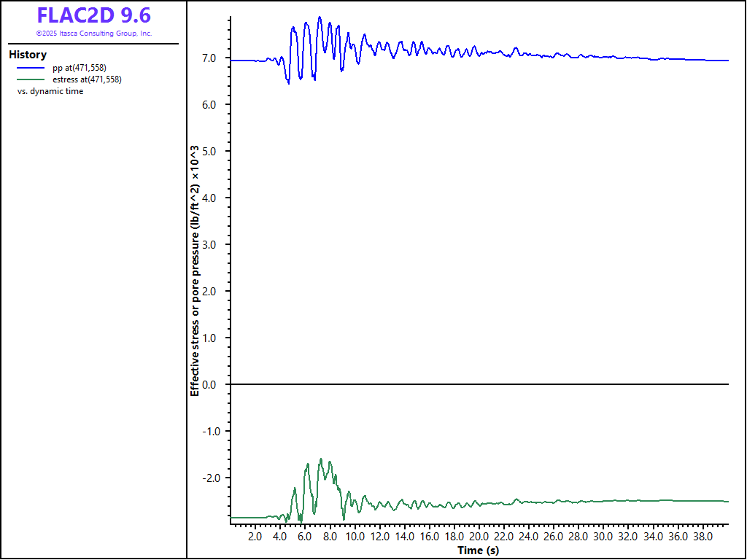Click the 20.0 tick label on time axis
The width and height of the screenshot is (747, 560).
click(479, 537)
